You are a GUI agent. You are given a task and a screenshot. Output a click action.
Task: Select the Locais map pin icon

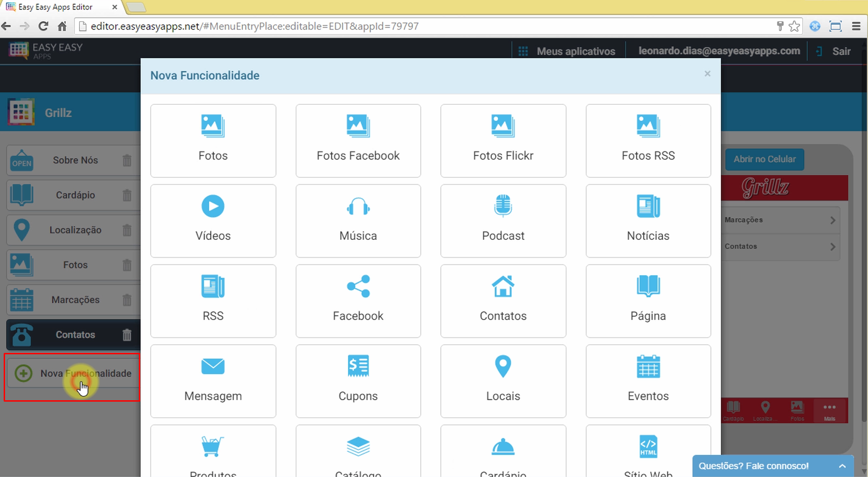coord(503,366)
